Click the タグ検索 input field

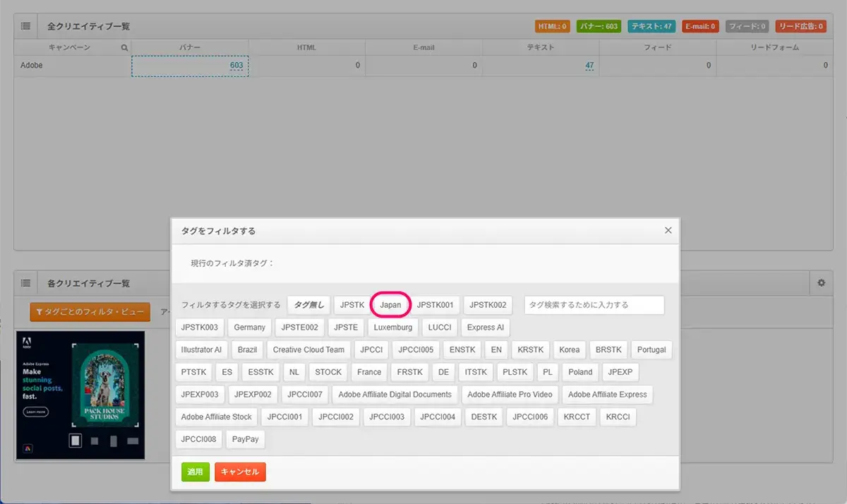click(594, 305)
